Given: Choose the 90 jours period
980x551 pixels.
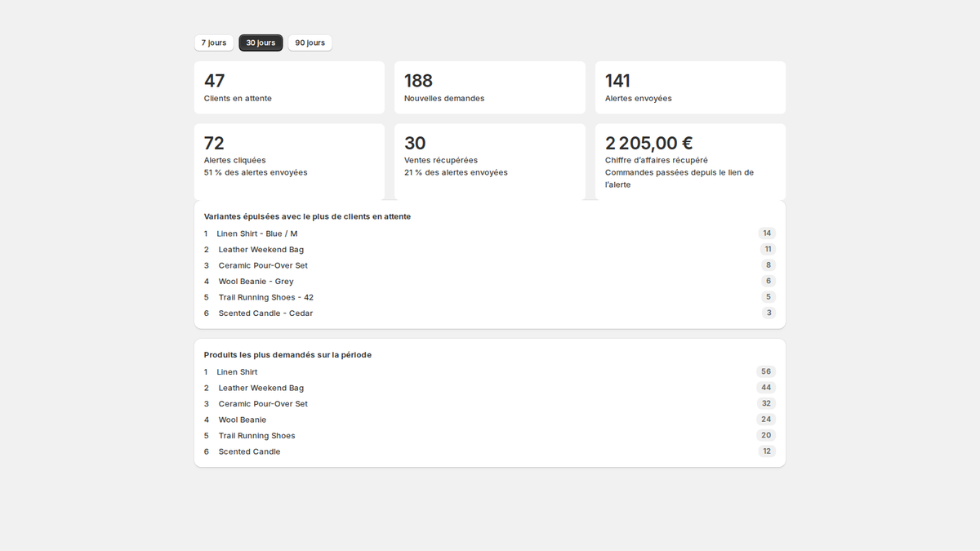Looking at the screenshot, I should 310,42.
